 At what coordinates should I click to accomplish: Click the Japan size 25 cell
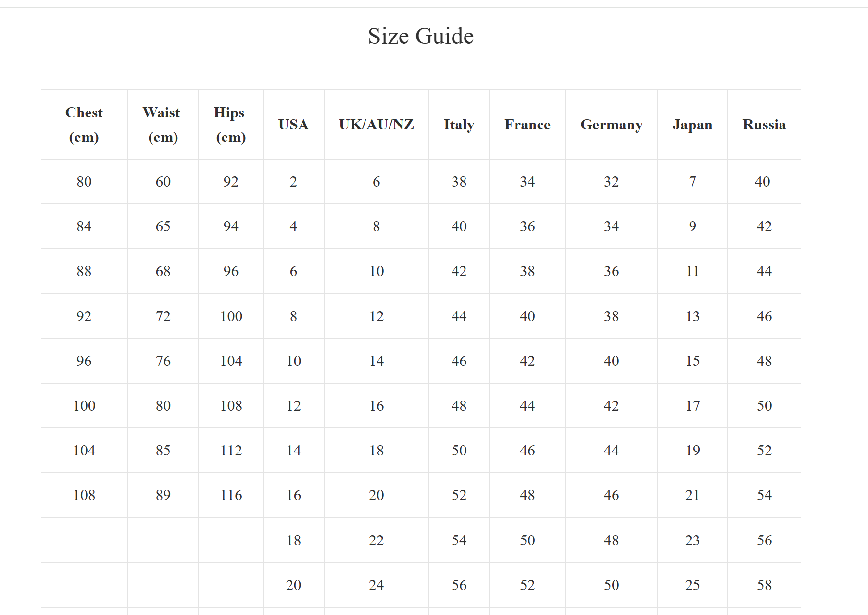[x=692, y=585]
